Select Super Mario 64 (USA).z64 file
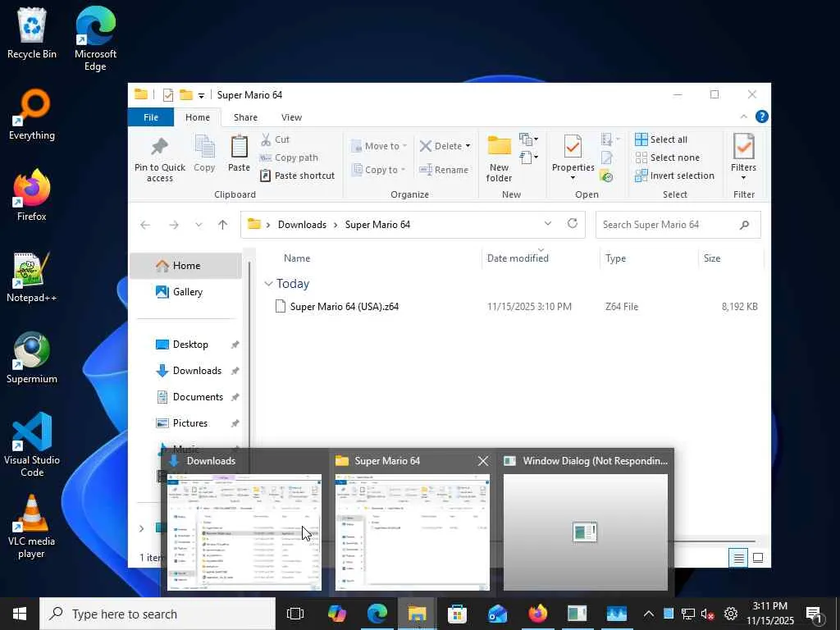Image resolution: width=840 pixels, height=630 pixels. click(x=344, y=307)
